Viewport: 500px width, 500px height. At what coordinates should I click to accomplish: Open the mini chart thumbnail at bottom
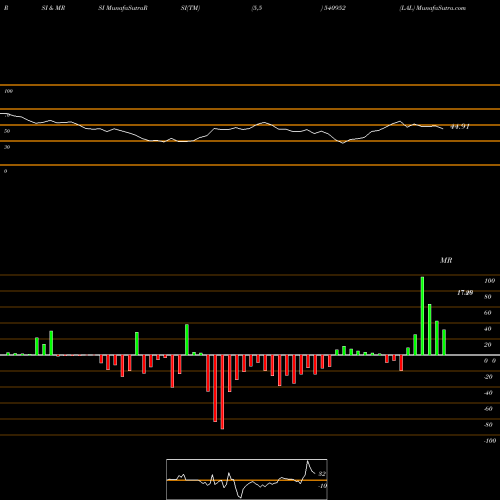(x=247, y=479)
